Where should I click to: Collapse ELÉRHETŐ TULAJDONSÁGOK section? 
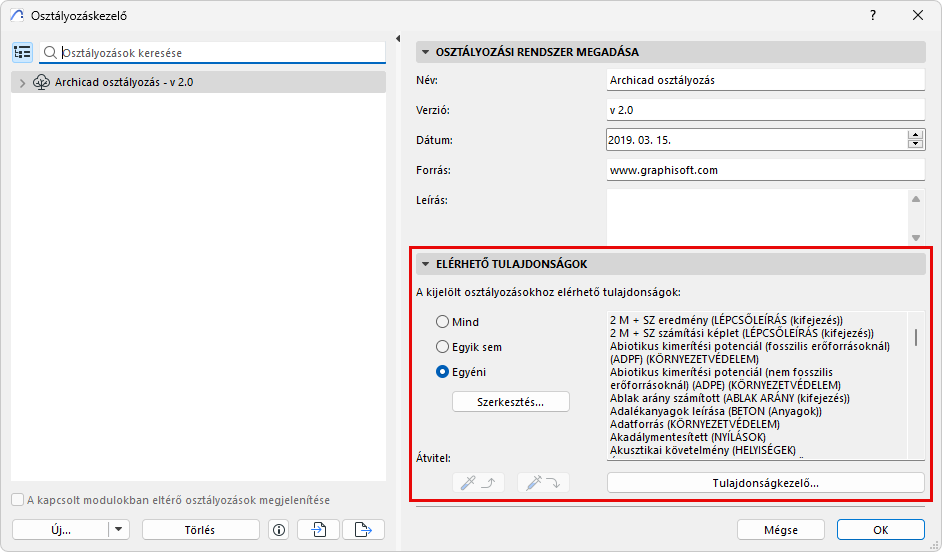tap(425, 264)
